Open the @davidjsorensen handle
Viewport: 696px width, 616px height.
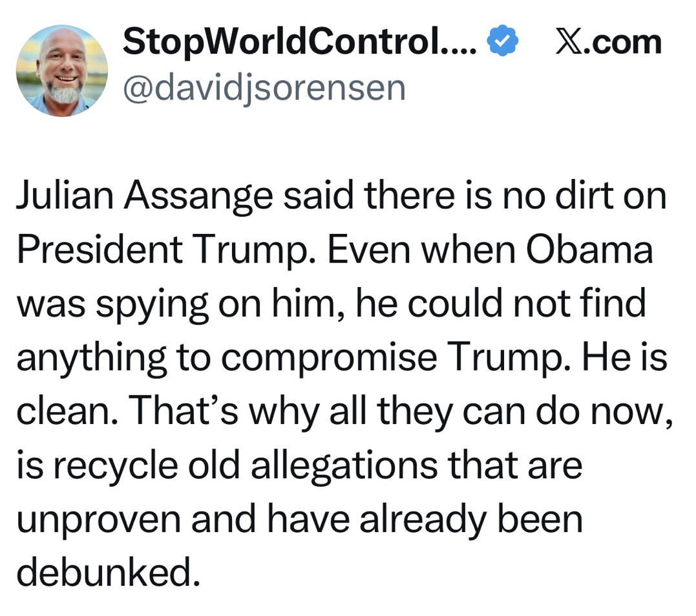pos(264,87)
